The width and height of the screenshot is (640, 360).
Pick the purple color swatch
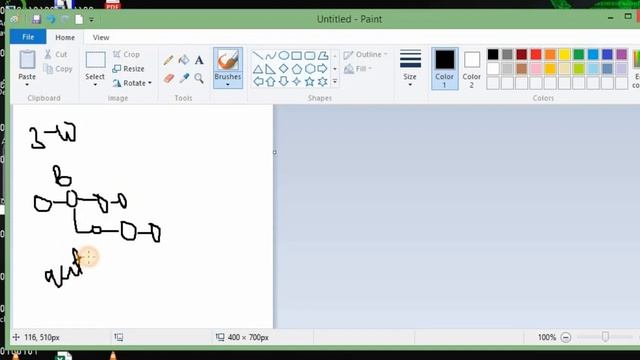pyautogui.click(x=622, y=54)
